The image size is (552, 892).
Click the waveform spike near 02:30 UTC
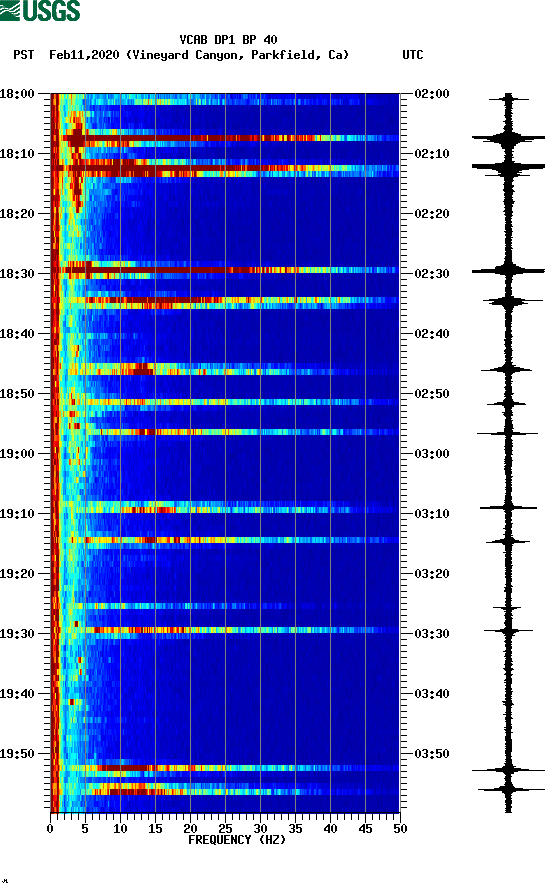(508, 271)
